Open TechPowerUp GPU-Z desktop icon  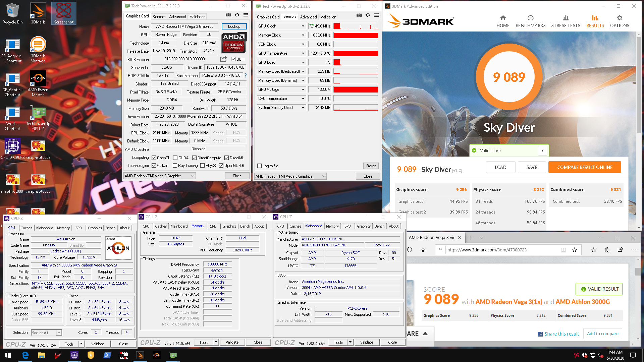pyautogui.click(x=38, y=117)
